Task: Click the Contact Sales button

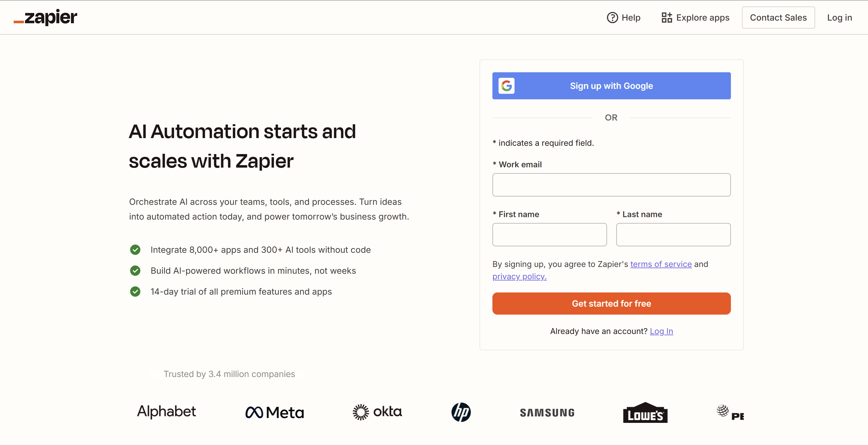Action: 778,18
